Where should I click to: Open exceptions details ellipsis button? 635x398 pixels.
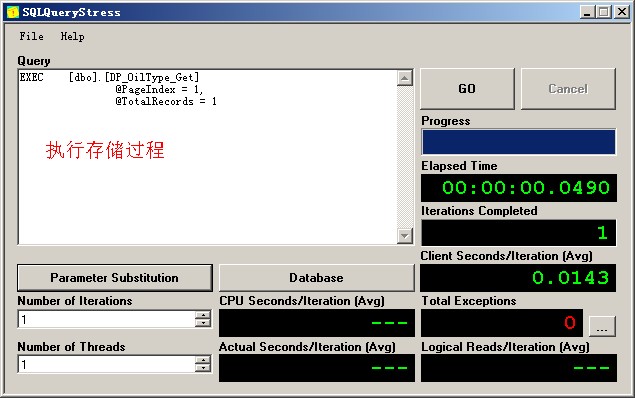(x=602, y=326)
